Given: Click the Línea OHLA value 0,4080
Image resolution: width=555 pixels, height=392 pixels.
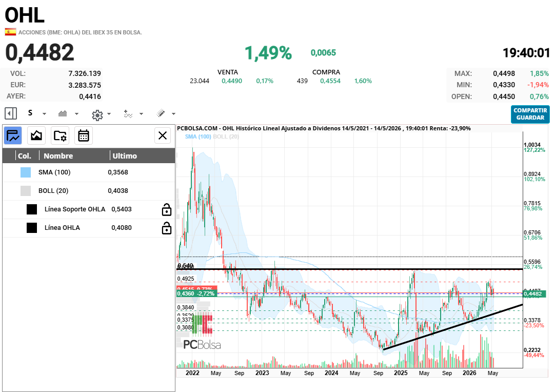Looking at the screenshot, I should click(x=122, y=228).
